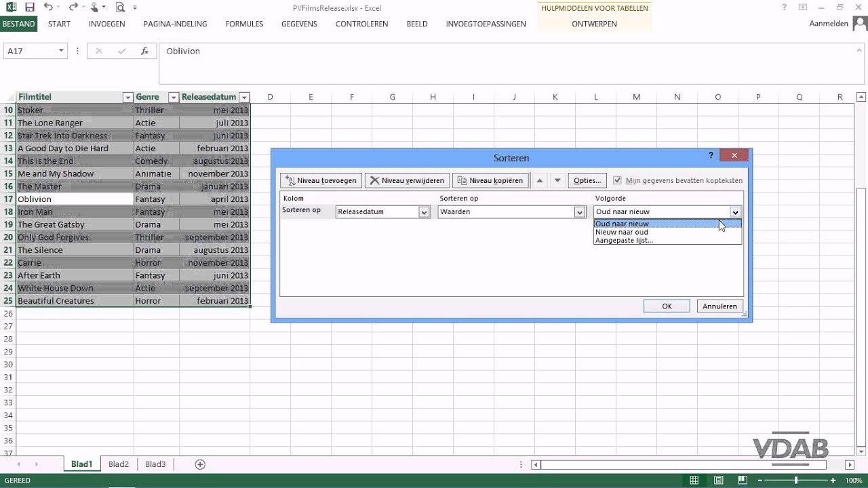Select 'Oud naar nieuw' option
The image size is (868, 488).
[667, 224]
